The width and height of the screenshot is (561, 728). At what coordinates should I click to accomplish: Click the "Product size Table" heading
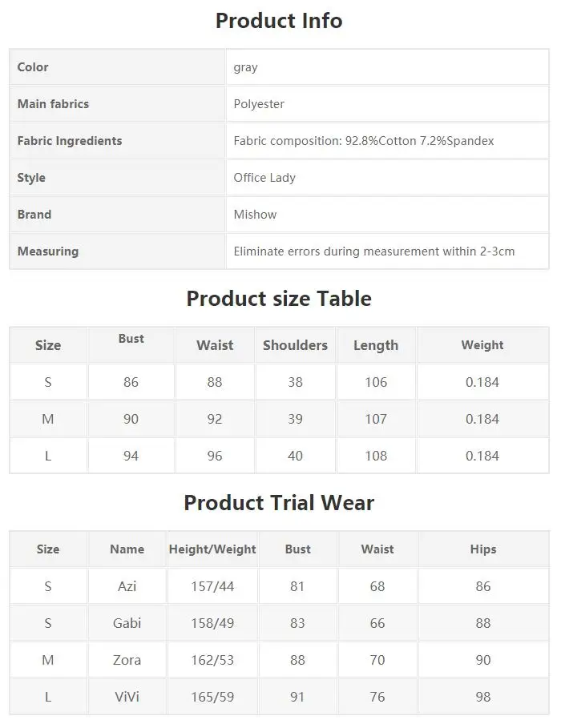279,299
